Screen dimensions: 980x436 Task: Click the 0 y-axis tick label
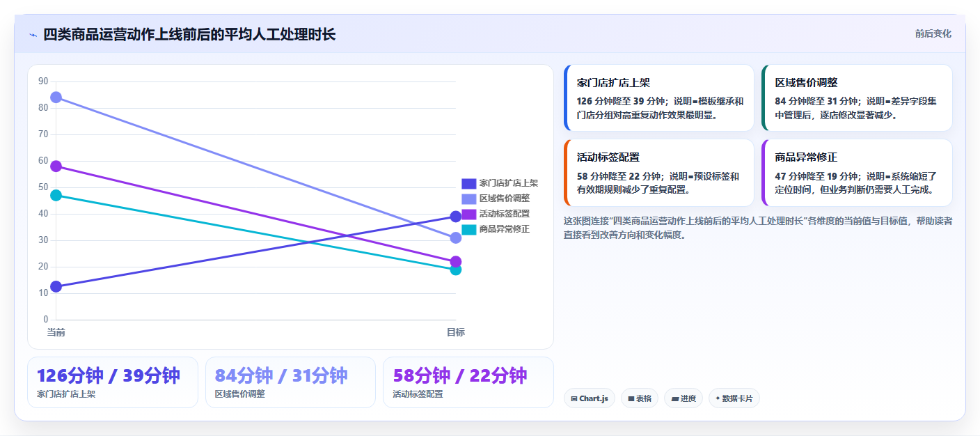point(46,320)
